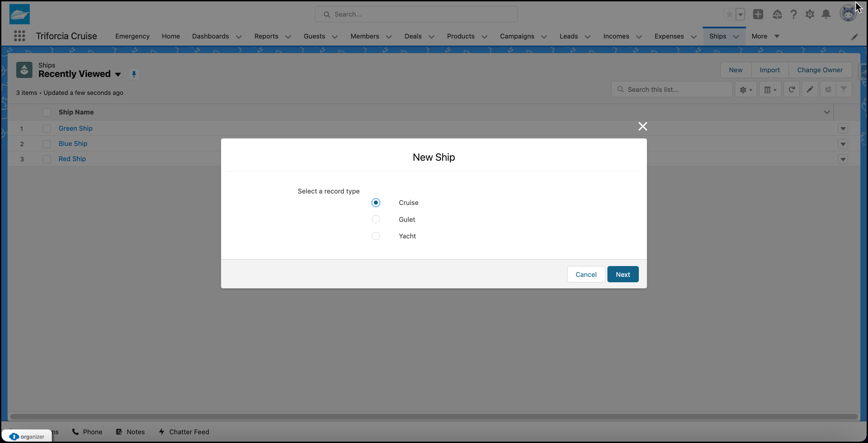Viewport: 868px width, 443px height.
Task: Open the help question mark icon
Action: click(793, 14)
